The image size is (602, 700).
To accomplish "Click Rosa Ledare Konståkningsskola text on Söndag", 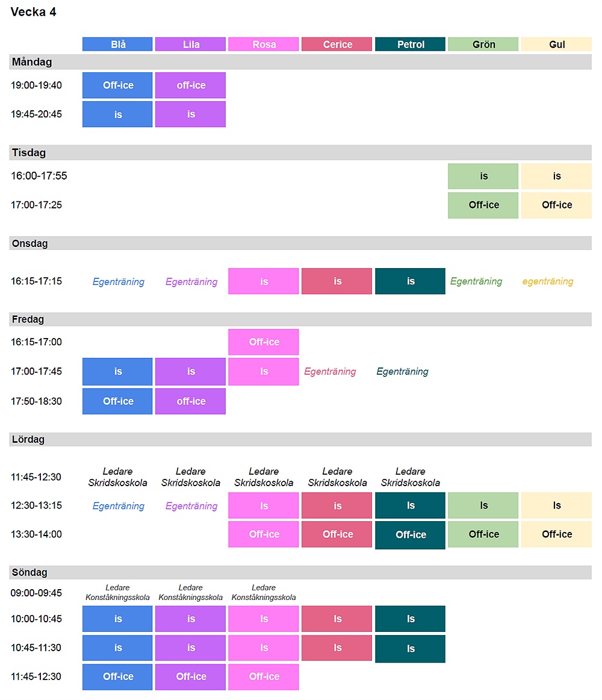I will click(264, 592).
